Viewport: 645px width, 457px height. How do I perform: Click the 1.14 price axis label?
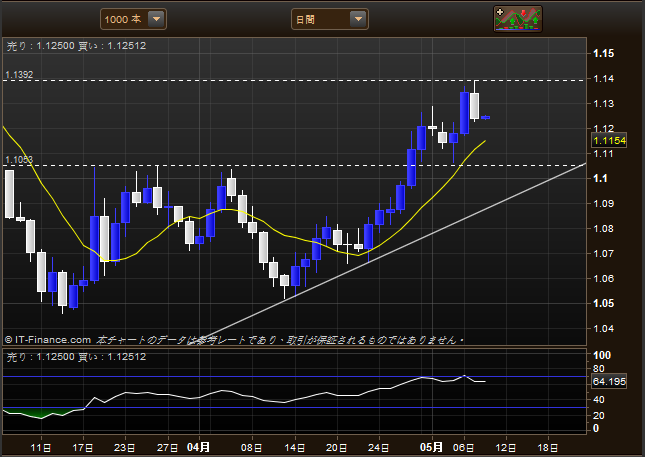click(x=603, y=78)
